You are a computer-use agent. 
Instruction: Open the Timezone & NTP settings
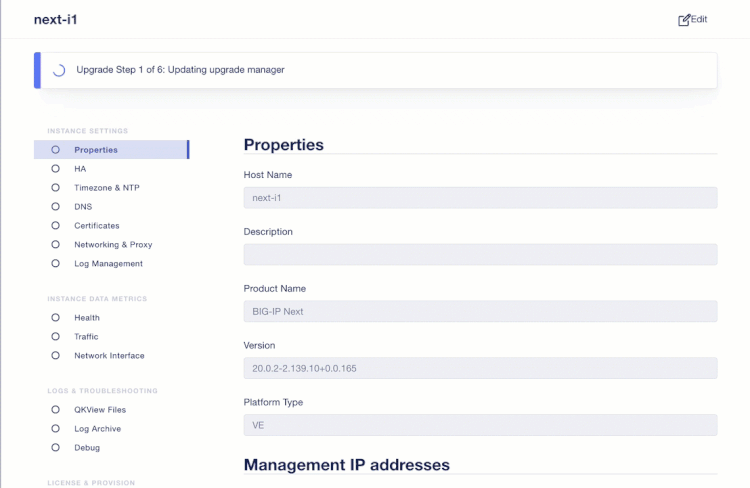106,188
